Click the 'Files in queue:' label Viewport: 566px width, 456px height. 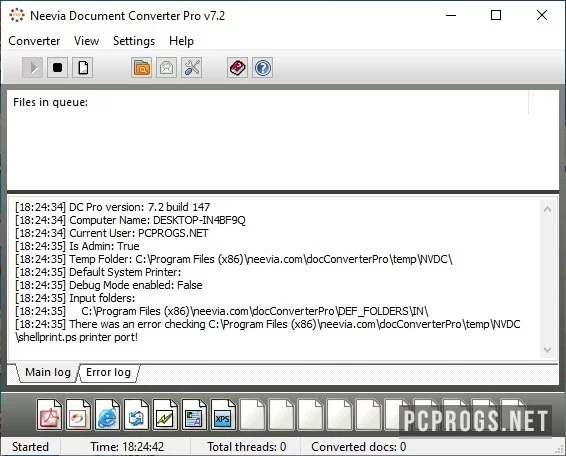pos(51,102)
